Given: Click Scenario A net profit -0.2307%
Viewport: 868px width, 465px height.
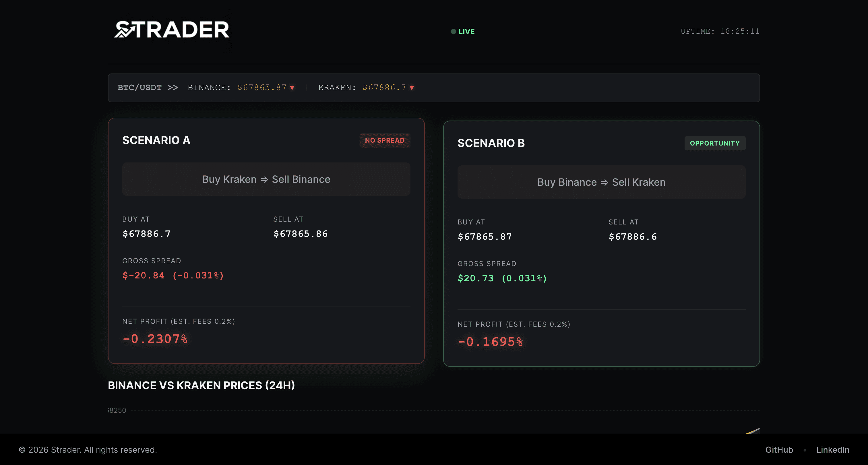Looking at the screenshot, I should 155,339.
